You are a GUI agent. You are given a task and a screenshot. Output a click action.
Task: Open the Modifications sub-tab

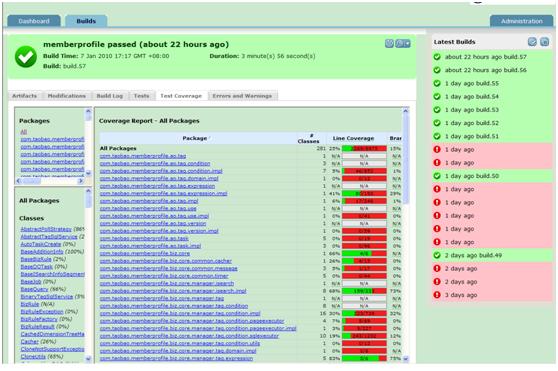pos(67,96)
